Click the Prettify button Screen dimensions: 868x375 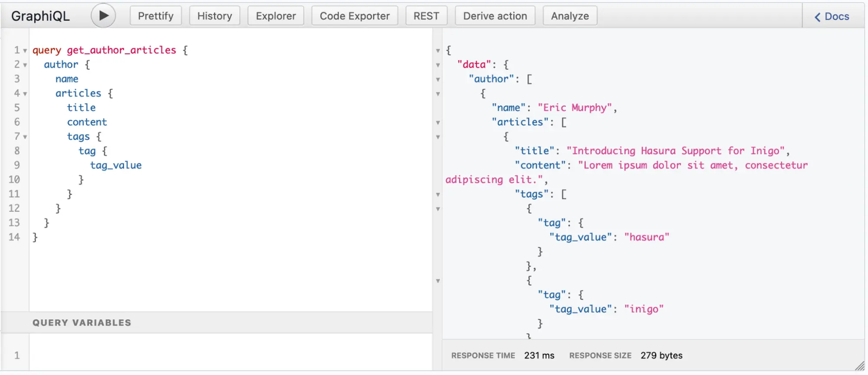click(155, 16)
